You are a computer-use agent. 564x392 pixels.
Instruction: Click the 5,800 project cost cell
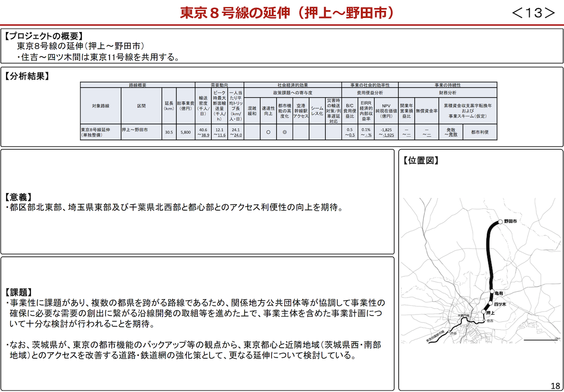pyautogui.click(x=186, y=132)
